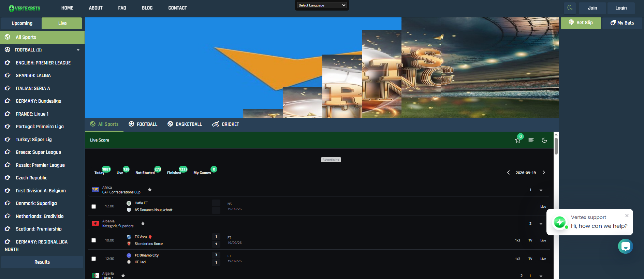
Task: Collapse the CAF Confederations Cup group
Action: click(541, 190)
